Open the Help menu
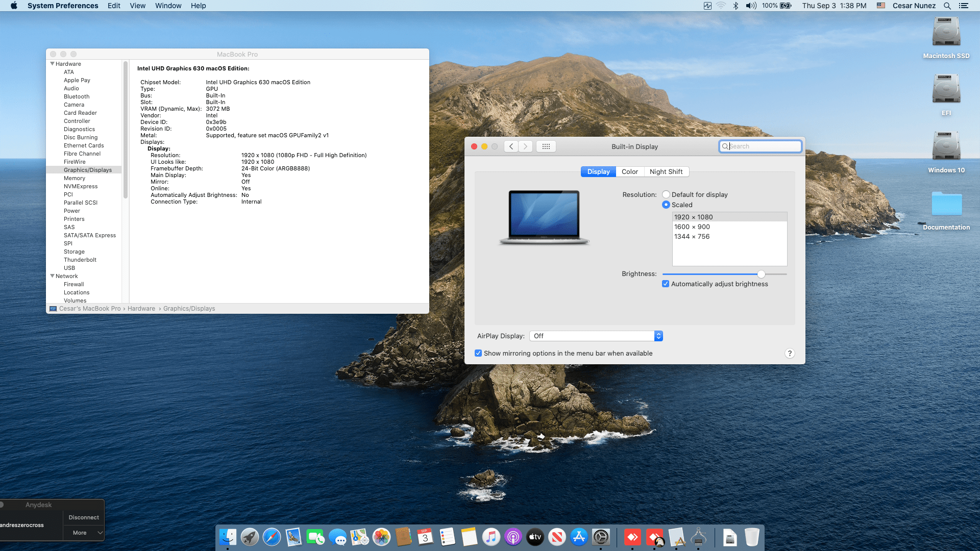 point(199,6)
